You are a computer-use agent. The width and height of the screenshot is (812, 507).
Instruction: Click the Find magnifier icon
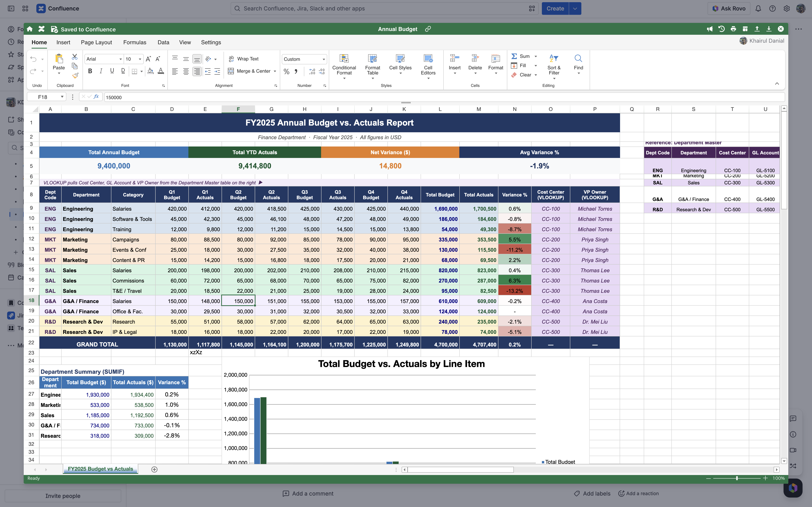click(578, 58)
